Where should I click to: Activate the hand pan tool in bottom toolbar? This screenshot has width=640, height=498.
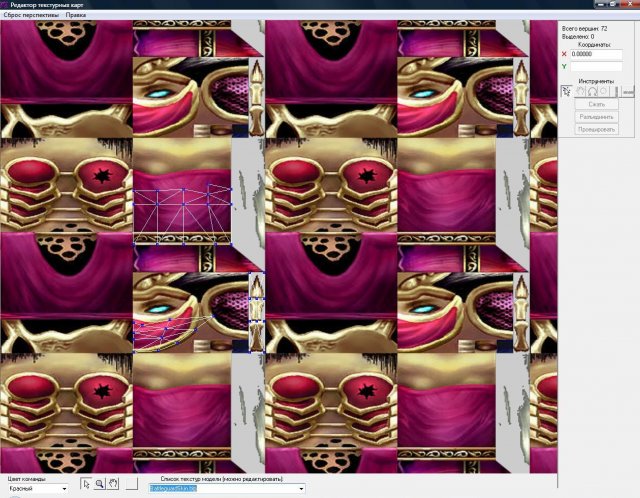coord(113,484)
